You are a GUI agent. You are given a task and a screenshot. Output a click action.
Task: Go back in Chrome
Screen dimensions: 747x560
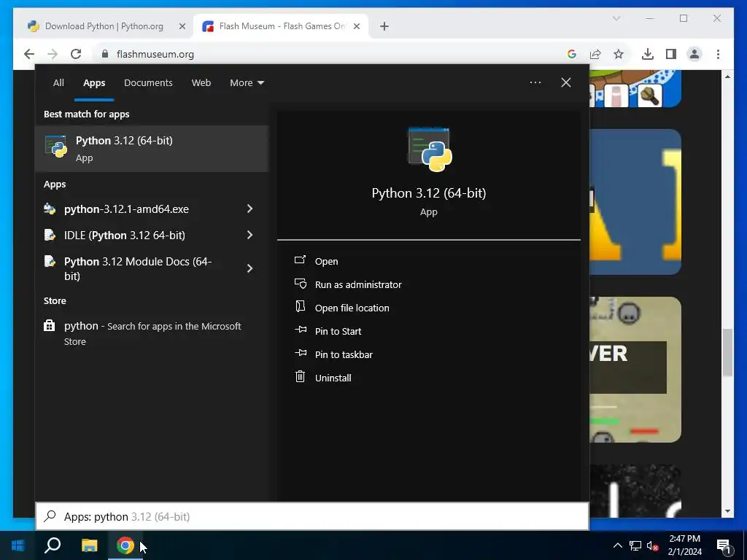tap(29, 54)
